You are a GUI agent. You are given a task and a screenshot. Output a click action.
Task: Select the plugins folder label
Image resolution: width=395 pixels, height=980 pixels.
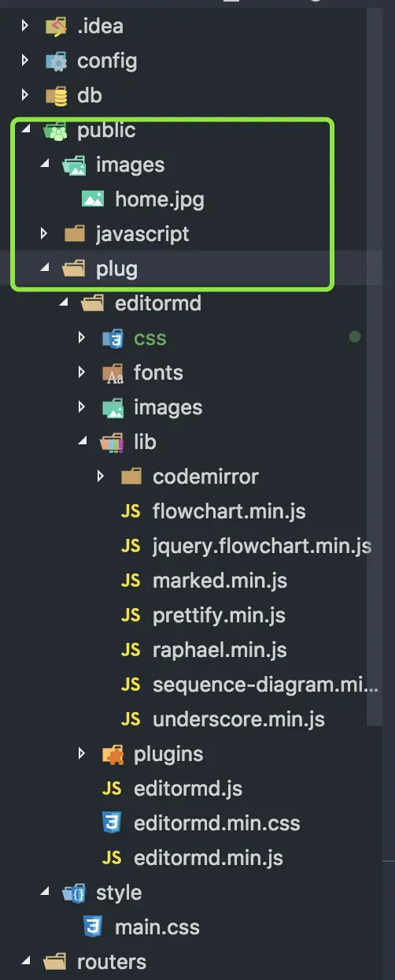[x=168, y=755]
